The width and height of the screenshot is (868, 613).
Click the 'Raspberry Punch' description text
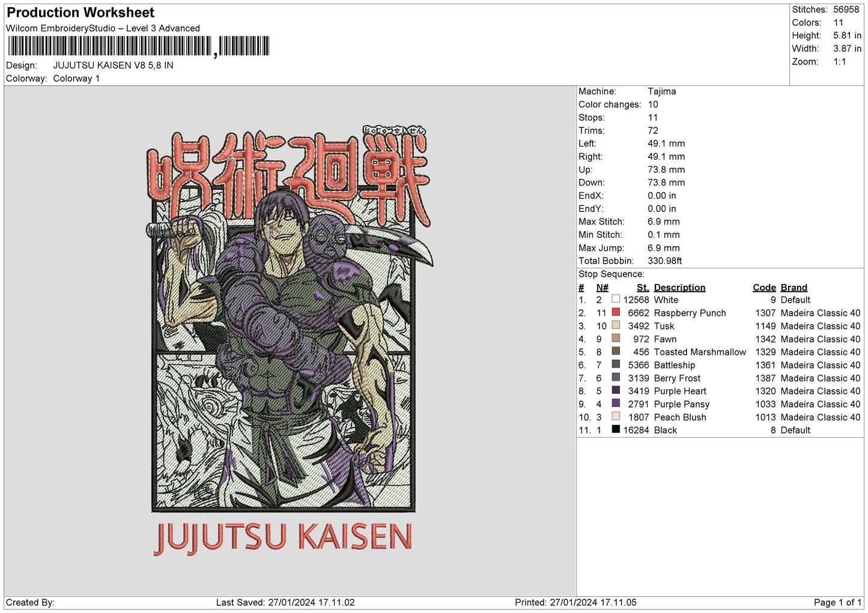(x=690, y=313)
